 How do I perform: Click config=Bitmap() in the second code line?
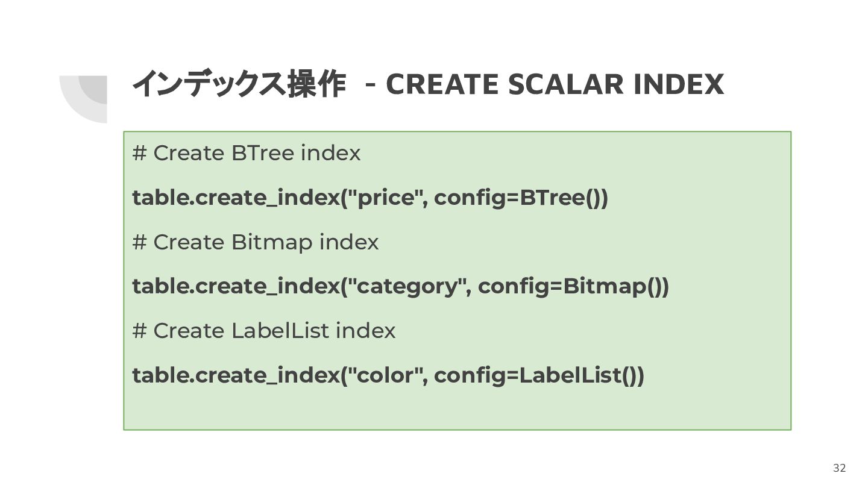coord(573,286)
